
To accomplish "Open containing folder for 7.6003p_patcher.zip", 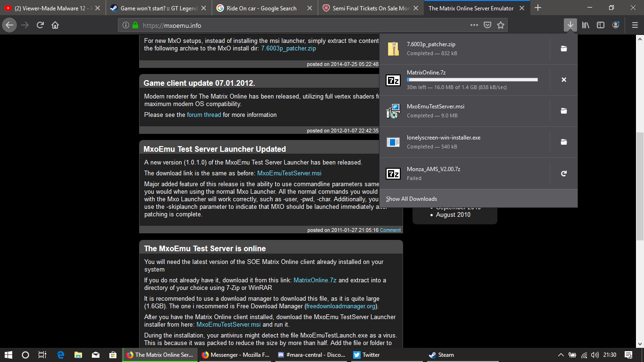I will click(563, 49).
